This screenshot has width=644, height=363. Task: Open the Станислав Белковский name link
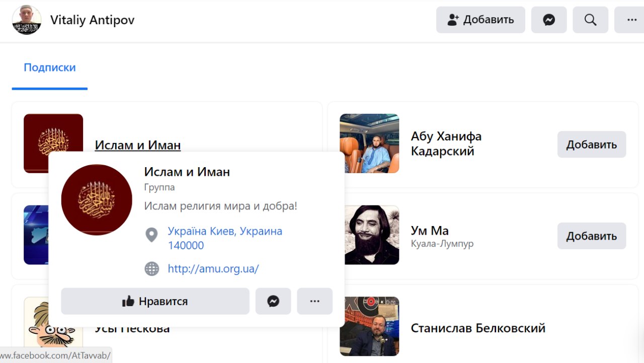[478, 328]
